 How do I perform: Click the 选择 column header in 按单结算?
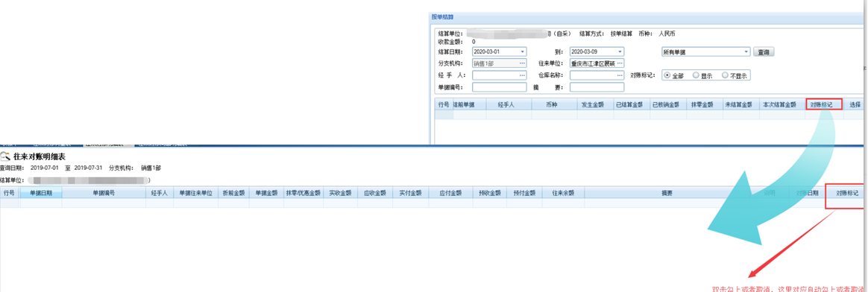pyautogui.click(x=855, y=104)
